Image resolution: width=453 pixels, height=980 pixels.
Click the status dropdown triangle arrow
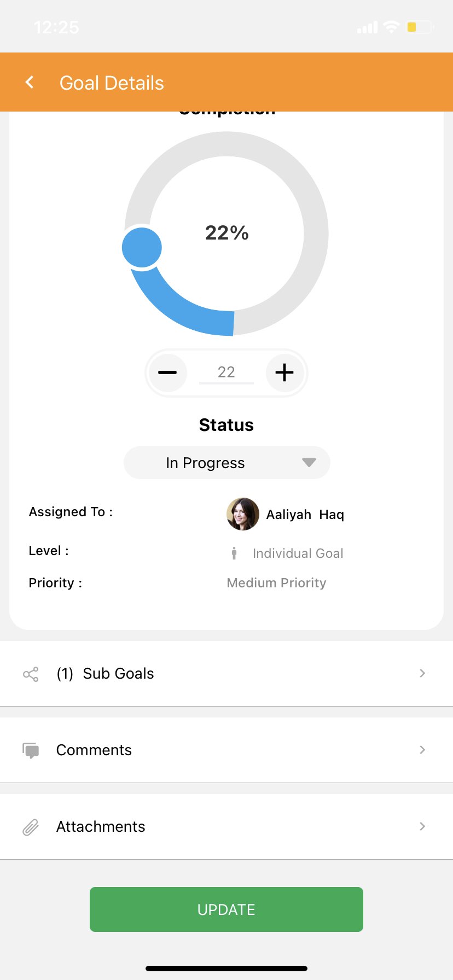pyautogui.click(x=309, y=463)
